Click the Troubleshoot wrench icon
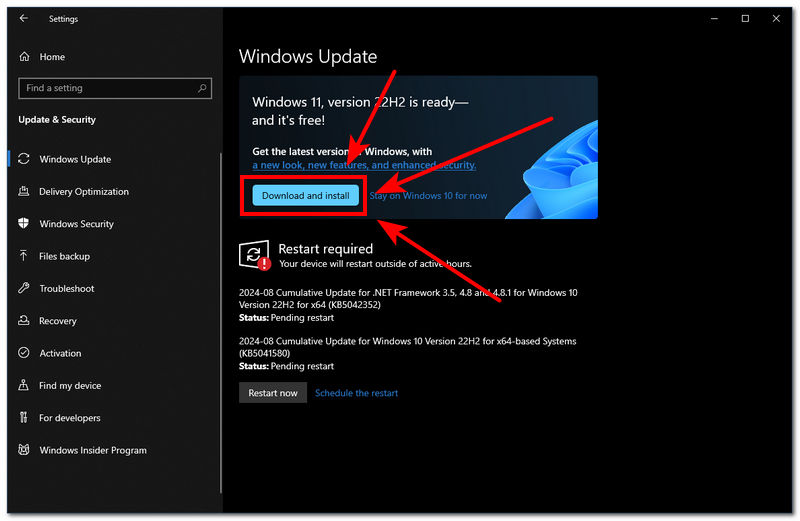800x521 pixels. tap(23, 288)
